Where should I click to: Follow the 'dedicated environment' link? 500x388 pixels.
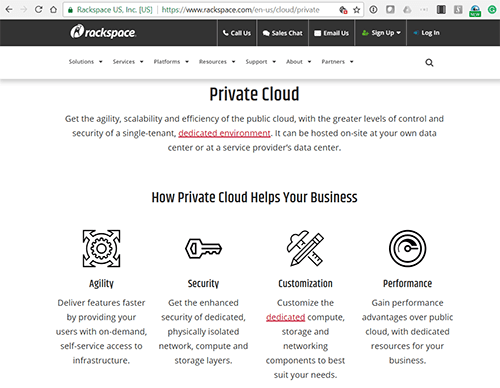(x=224, y=133)
